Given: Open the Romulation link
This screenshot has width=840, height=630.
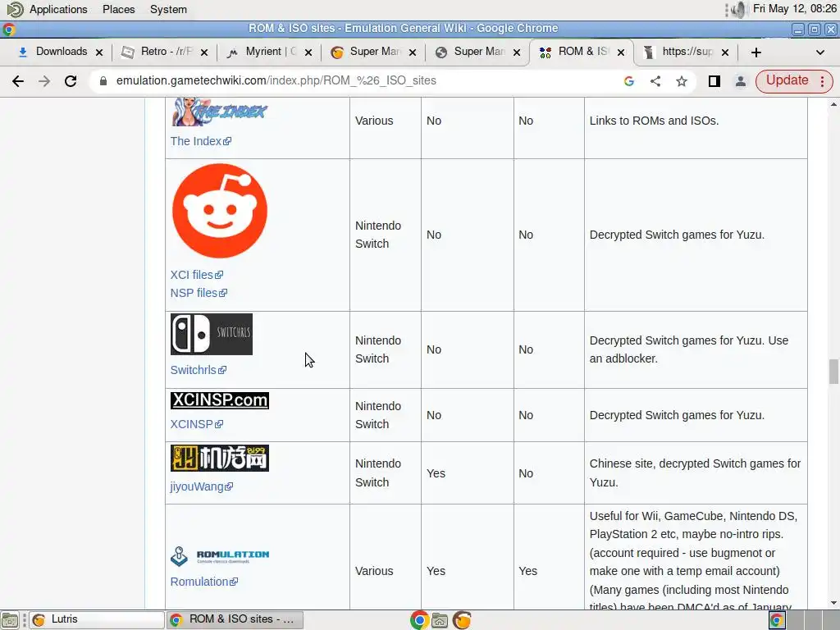Looking at the screenshot, I should [x=203, y=582].
